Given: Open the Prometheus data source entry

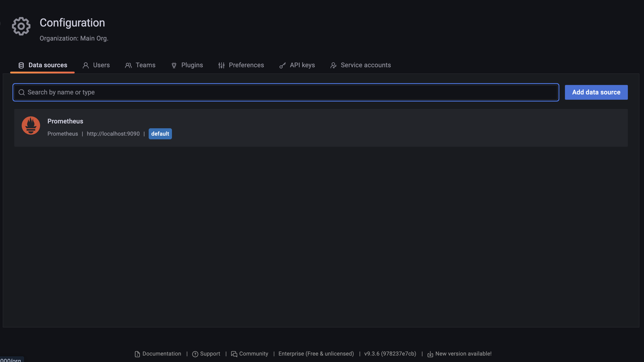Looking at the screenshot, I should pyautogui.click(x=65, y=121).
